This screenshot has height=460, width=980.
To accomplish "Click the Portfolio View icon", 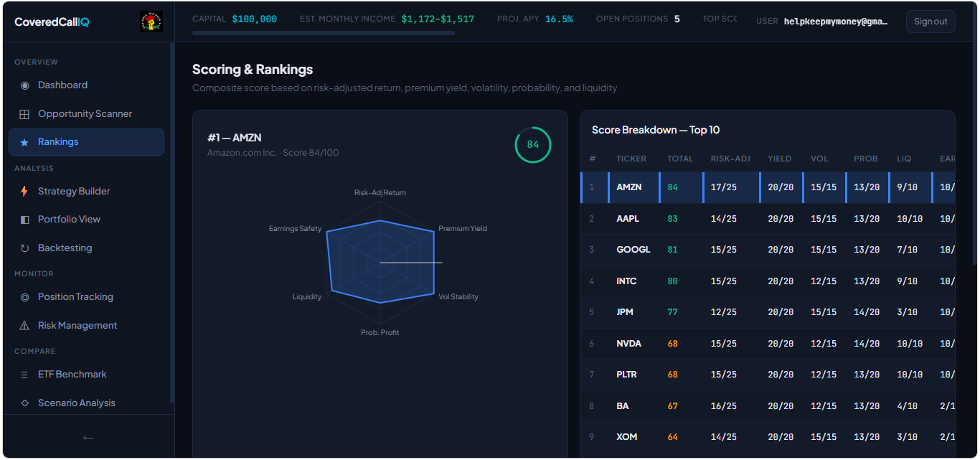I will coord(24,220).
